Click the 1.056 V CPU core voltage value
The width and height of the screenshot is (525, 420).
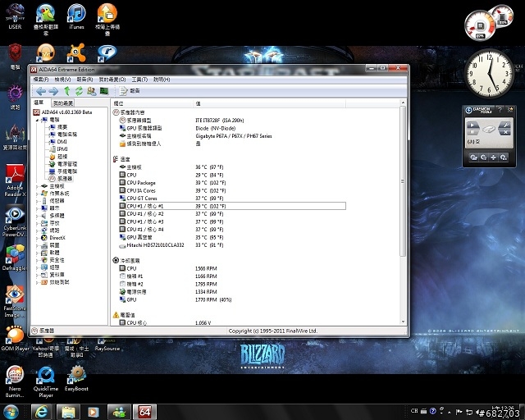(203, 323)
